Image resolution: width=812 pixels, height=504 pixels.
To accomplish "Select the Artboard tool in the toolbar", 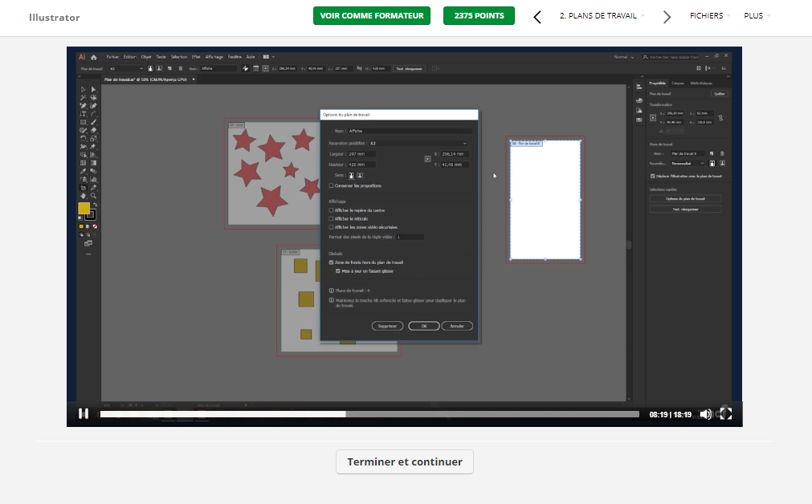I will click(x=84, y=179).
